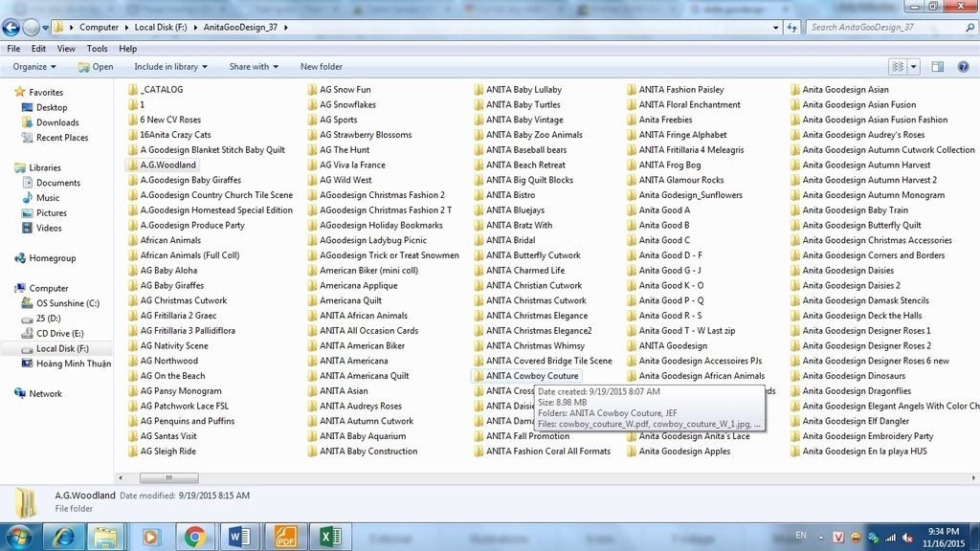Click the Back navigation arrow button

[x=12, y=27]
